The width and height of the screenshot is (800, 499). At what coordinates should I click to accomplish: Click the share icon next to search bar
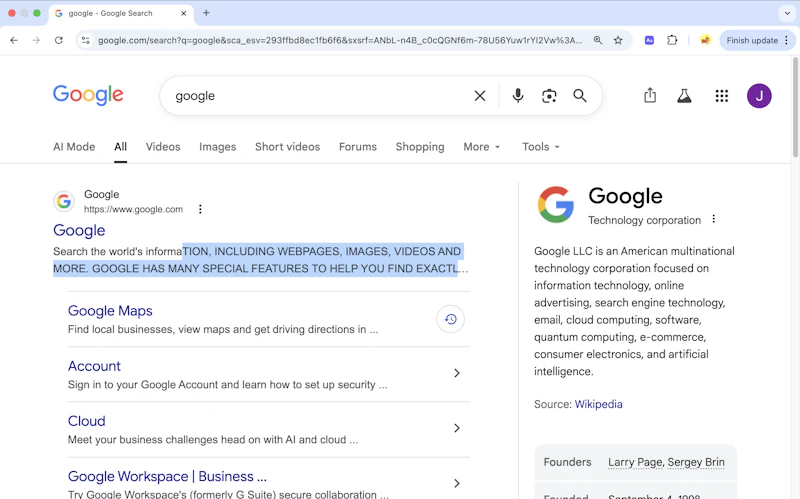point(650,95)
